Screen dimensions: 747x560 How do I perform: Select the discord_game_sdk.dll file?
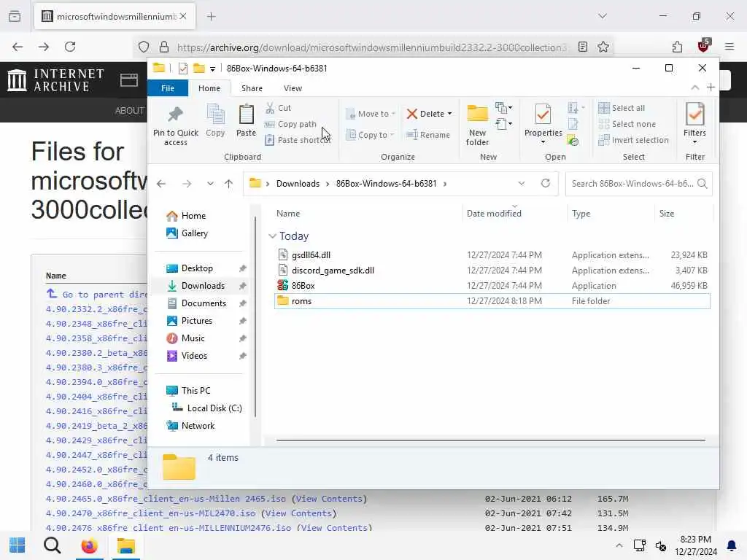point(492,271)
